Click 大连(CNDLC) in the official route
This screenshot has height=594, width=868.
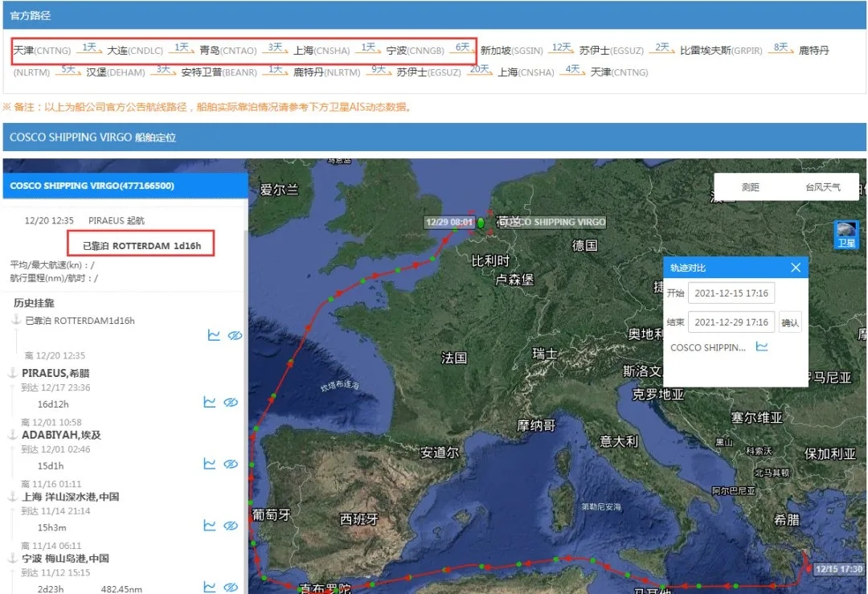pyautogui.click(x=134, y=51)
